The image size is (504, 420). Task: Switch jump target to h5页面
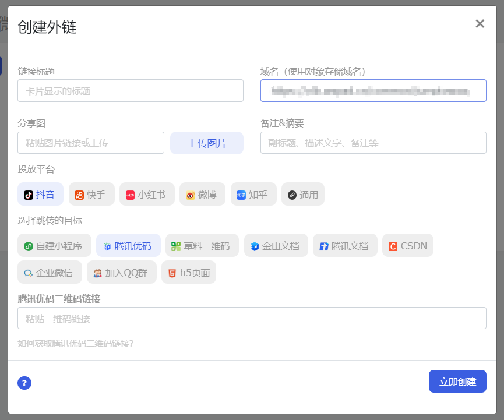(188, 272)
